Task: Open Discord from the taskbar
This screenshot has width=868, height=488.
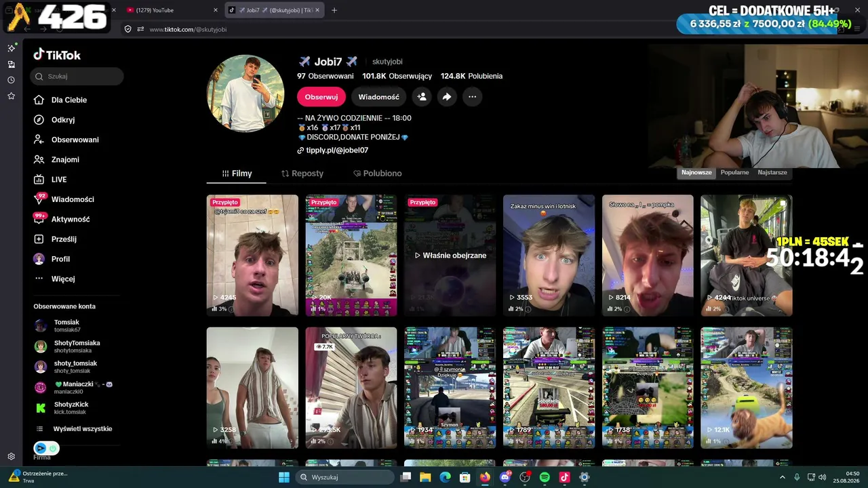Action: [x=505, y=477]
